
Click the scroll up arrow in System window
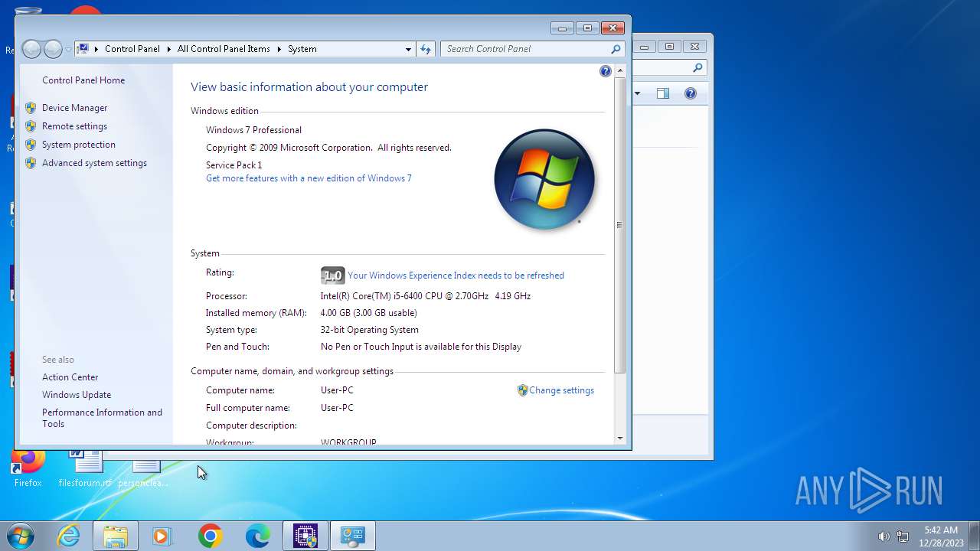coord(620,70)
